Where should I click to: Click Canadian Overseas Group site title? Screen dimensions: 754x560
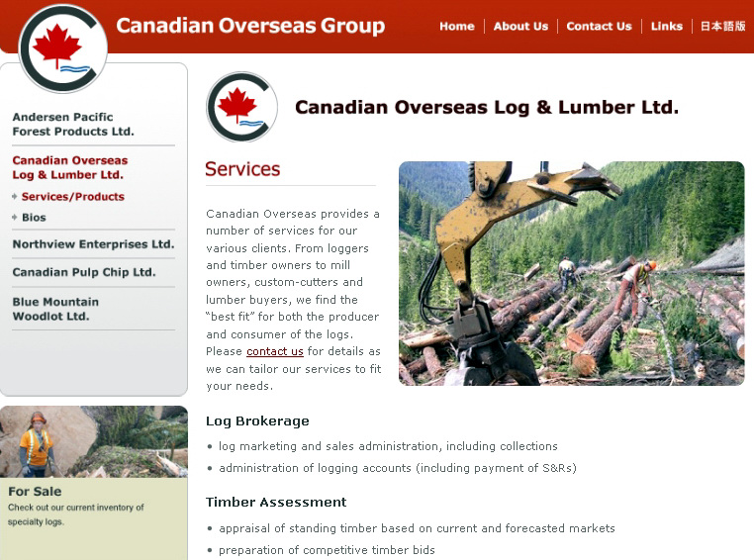250,26
